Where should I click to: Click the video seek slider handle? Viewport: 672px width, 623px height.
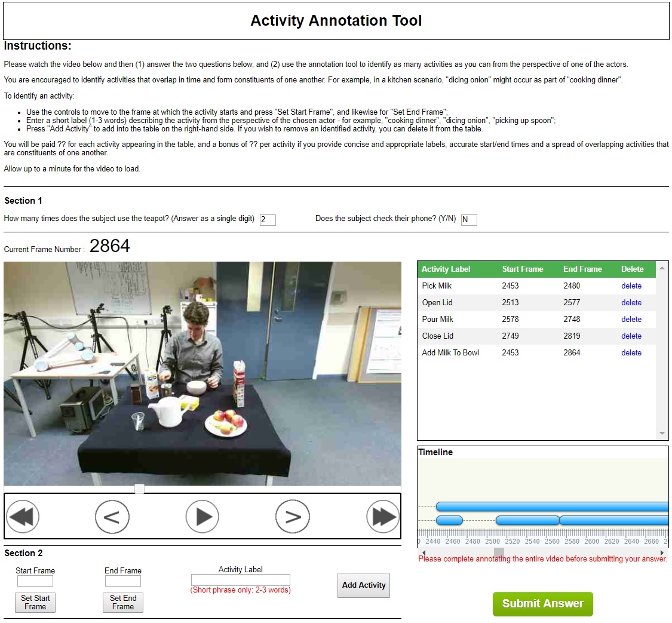[139, 489]
